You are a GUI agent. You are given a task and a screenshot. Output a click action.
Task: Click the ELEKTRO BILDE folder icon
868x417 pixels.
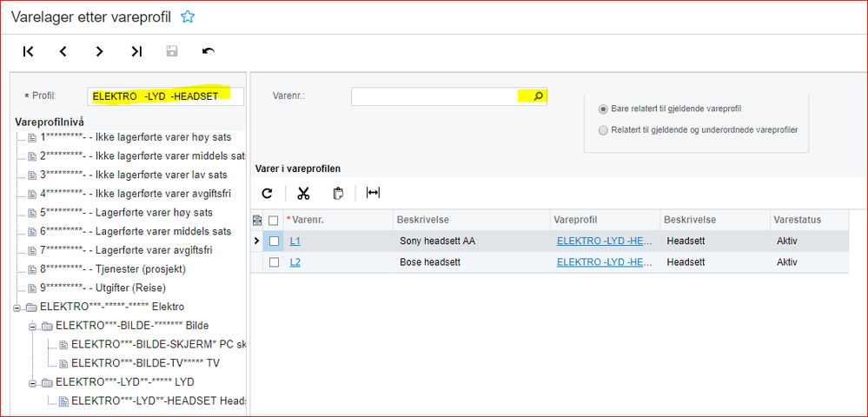tap(47, 326)
